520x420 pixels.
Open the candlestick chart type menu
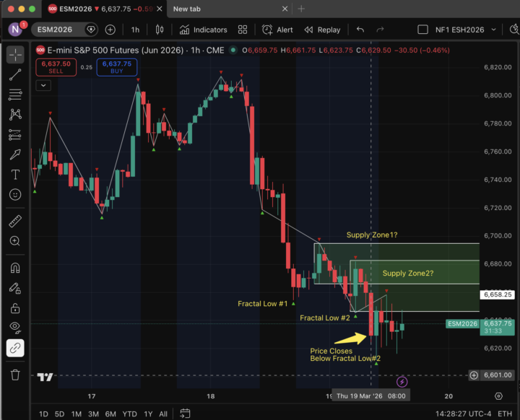[x=160, y=30]
